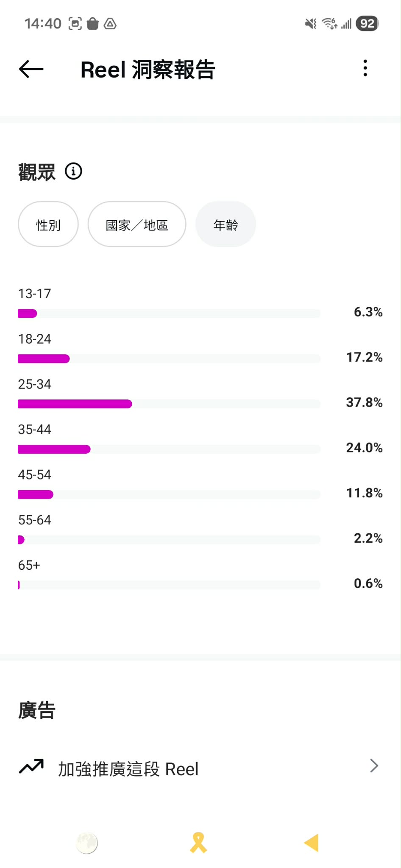Tap the shopping bag notification icon
The image size is (401, 868).
click(x=92, y=24)
